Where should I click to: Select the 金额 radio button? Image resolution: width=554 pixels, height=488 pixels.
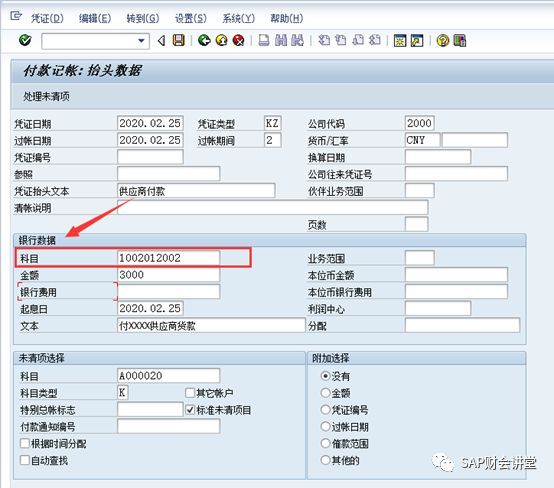coord(325,393)
